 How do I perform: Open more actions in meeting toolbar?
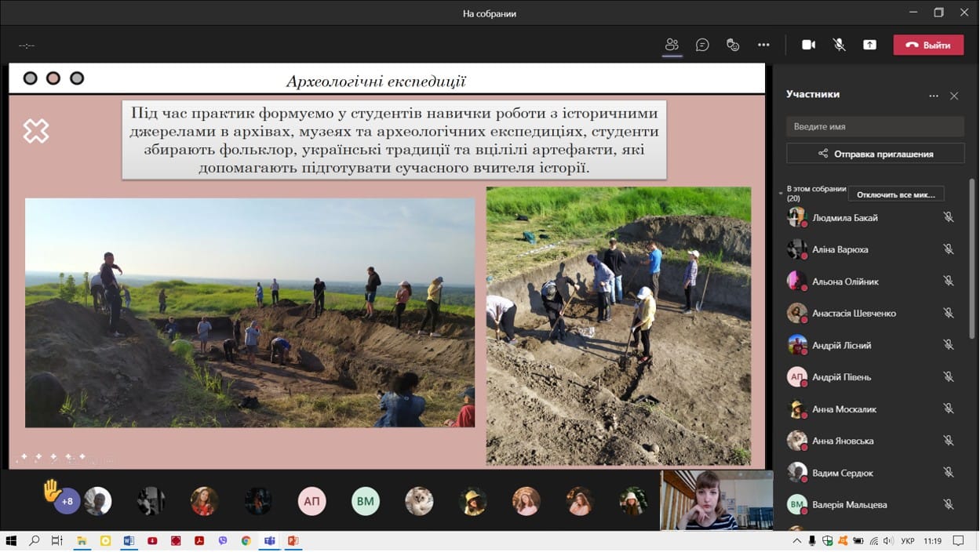pyautogui.click(x=763, y=45)
